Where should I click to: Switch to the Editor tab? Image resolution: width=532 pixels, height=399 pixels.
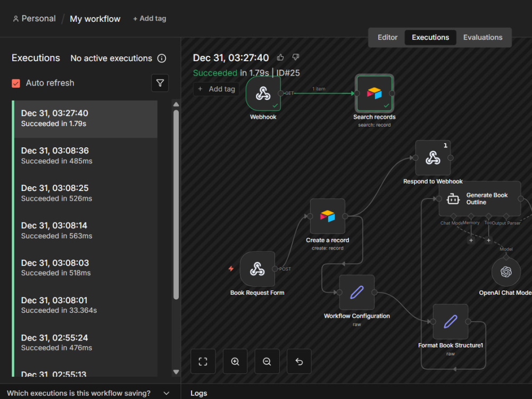click(387, 37)
